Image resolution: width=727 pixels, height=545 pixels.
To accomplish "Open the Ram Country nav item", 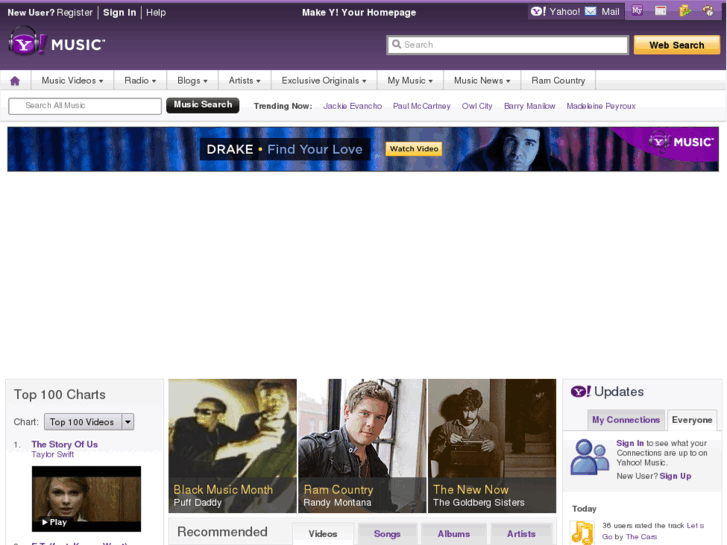I will [558, 81].
